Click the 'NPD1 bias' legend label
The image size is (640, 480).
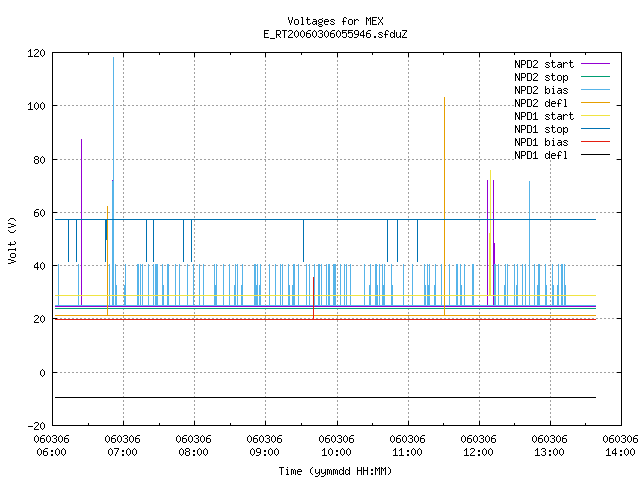[x=541, y=142]
